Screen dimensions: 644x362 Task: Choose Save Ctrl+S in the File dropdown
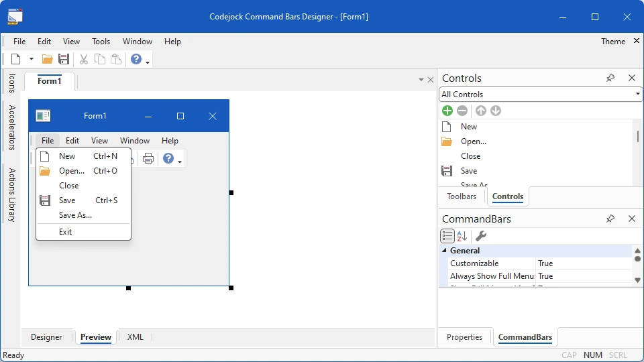(83, 200)
